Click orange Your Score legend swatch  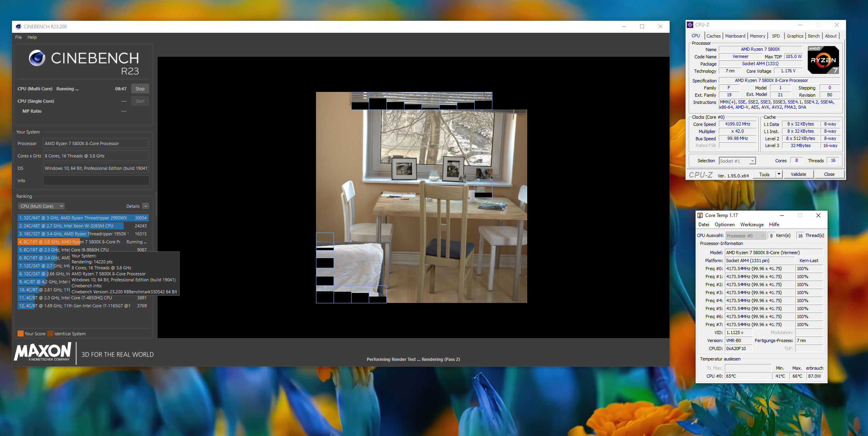21,334
